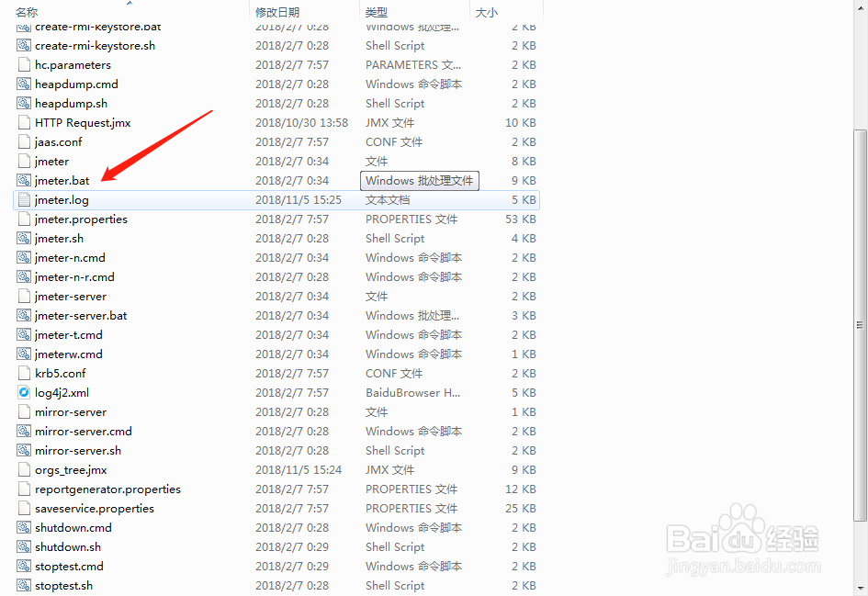This screenshot has width=868, height=596.
Task: Click the 文本文档 type of jmeter.log
Action: [x=388, y=200]
